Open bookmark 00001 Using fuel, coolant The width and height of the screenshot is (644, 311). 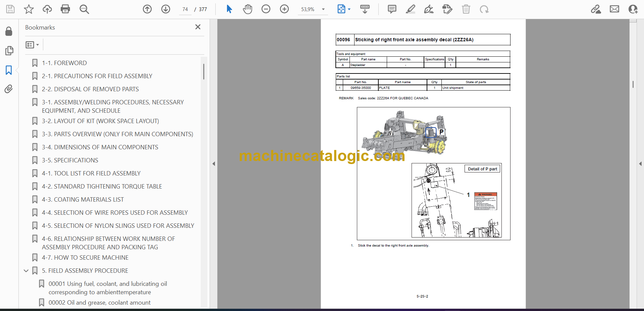(x=108, y=288)
